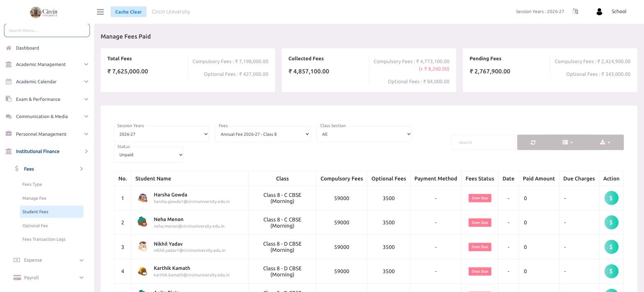Click the Academic Management building icon

pos(9,64)
